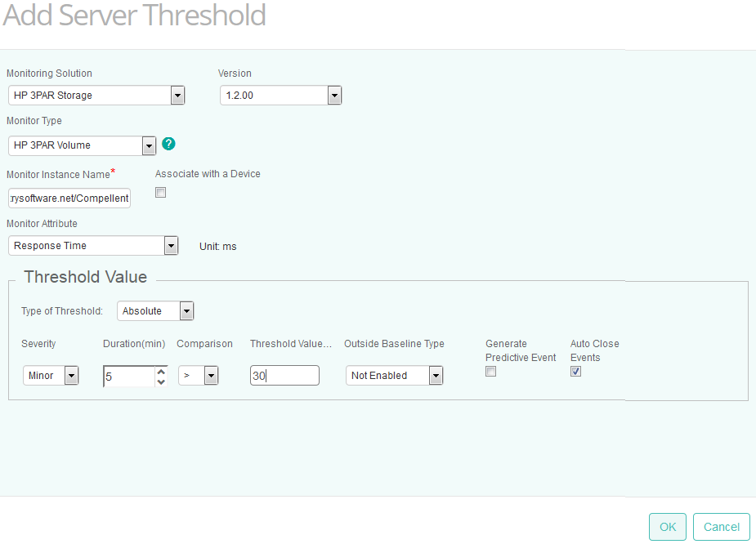The height and width of the screenshot is (553, 756).
Task: Check Generate Predictive Event
Action: pyautogui.click(x=490, y=371)
